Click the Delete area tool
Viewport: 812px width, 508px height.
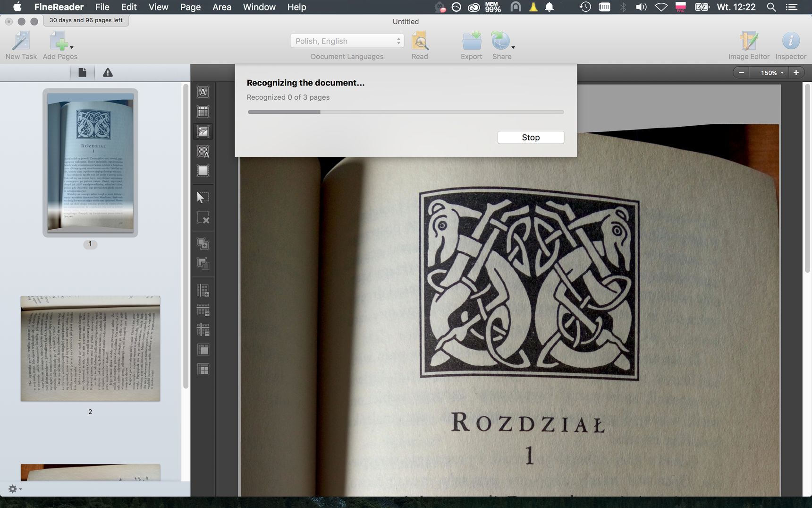pos(203,217)
